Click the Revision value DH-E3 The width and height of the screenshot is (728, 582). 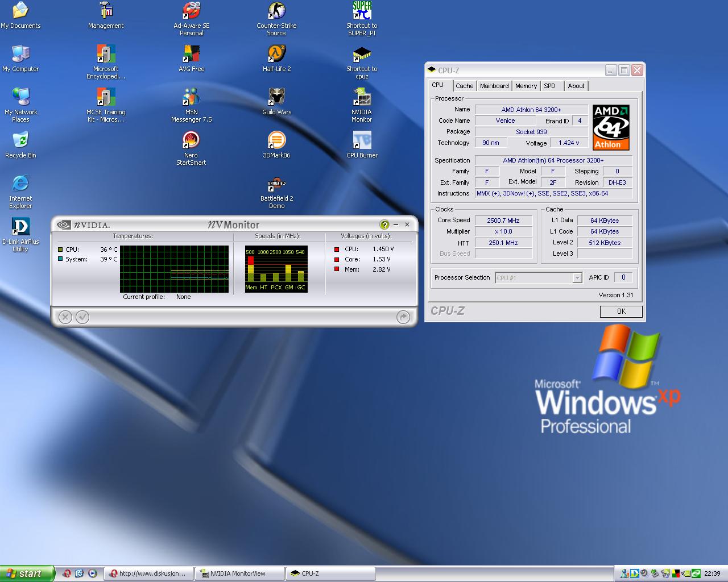coord(617,182)
